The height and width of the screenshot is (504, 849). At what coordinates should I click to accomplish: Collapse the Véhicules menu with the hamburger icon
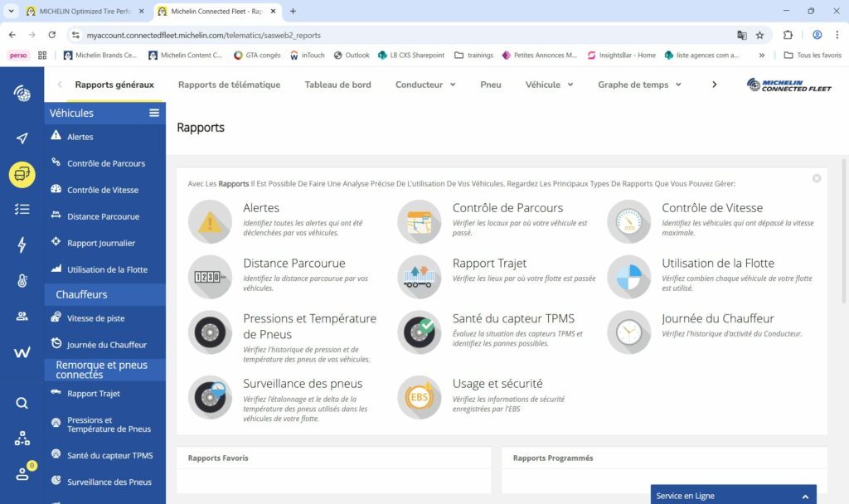(153, 112)
